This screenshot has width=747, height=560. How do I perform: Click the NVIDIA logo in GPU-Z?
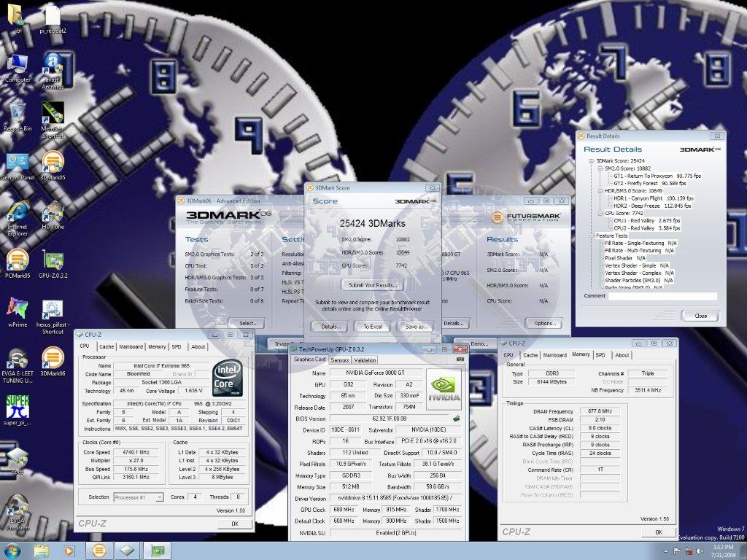tap(444, 389)
